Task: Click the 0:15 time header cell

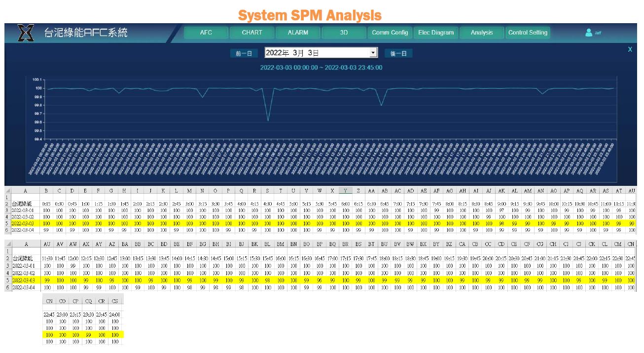Action: pos(46,204)
